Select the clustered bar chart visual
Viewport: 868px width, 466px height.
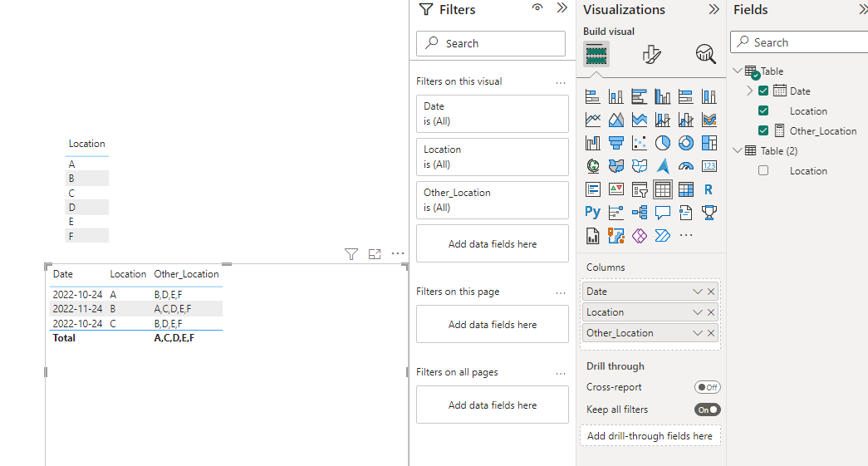[x=639, y=97]
